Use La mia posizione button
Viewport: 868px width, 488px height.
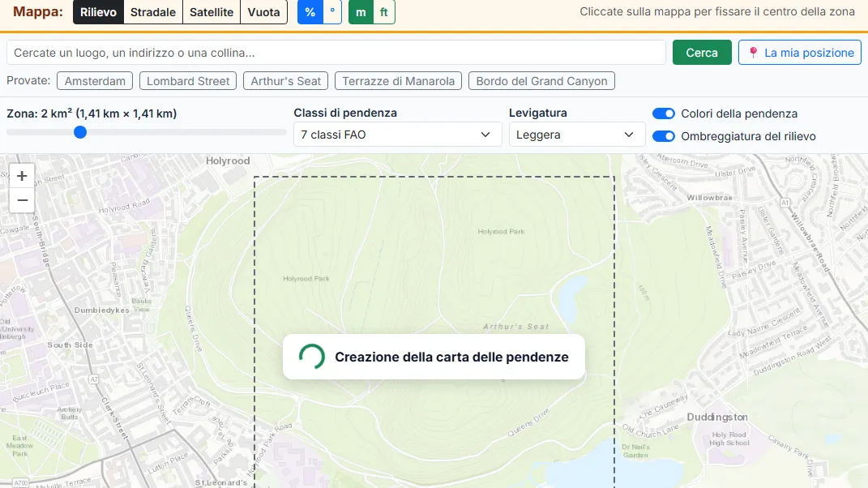(x=800, y=53)
